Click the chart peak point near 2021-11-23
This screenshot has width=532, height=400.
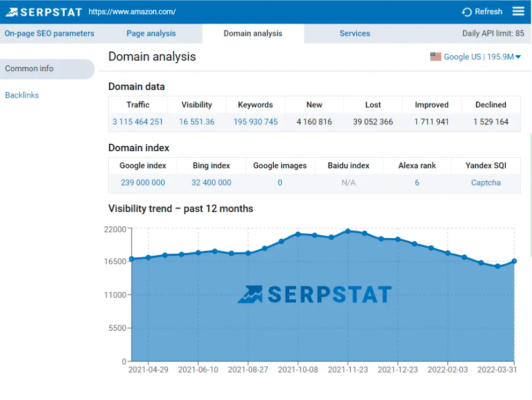pos(348,231)
